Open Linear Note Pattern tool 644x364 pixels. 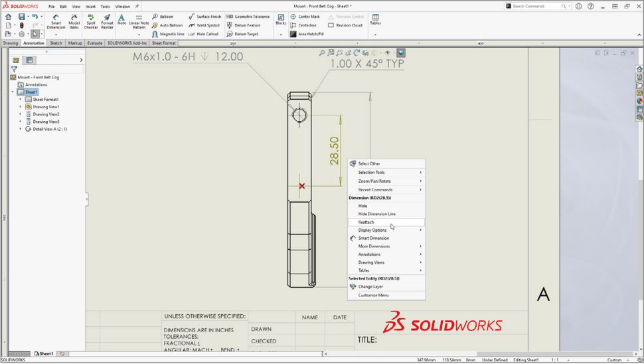139,21
